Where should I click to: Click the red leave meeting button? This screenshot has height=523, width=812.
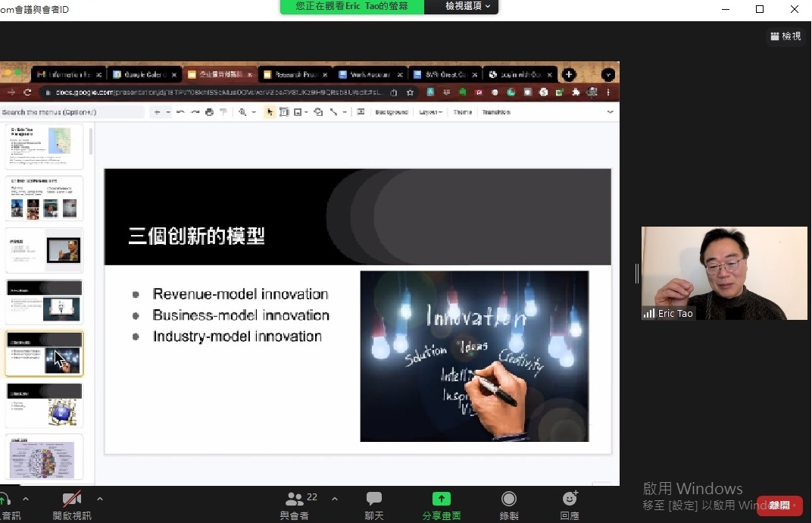[779, 506]
